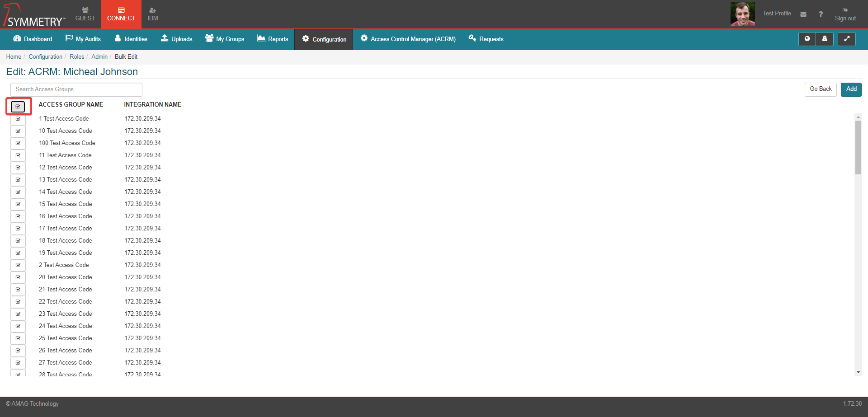Uncheck 1 Test Access Code
Image resolution: width=868 pixels, height=417 pixels.
click(x=18, y=119)
